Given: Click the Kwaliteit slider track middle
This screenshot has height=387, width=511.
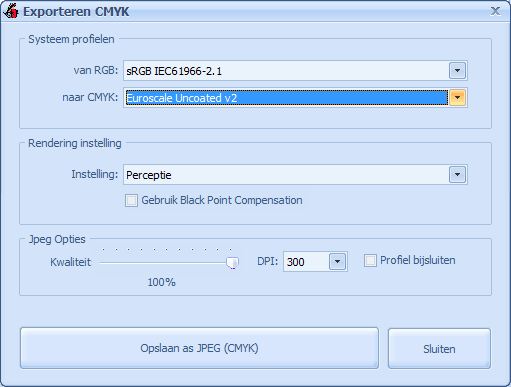Looking at the screenshot, I should pos(166,263).
